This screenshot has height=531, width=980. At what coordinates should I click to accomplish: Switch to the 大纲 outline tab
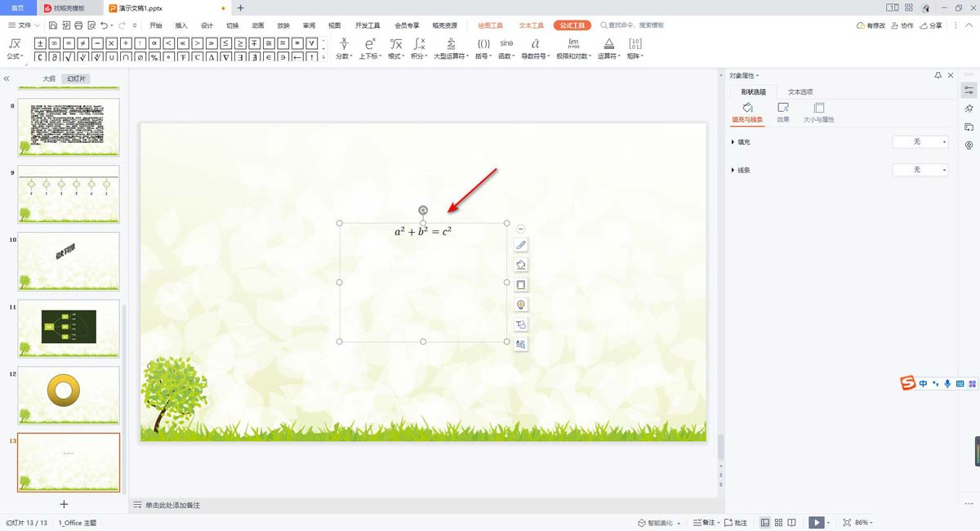pyautogui.click(x=50, y=79)
